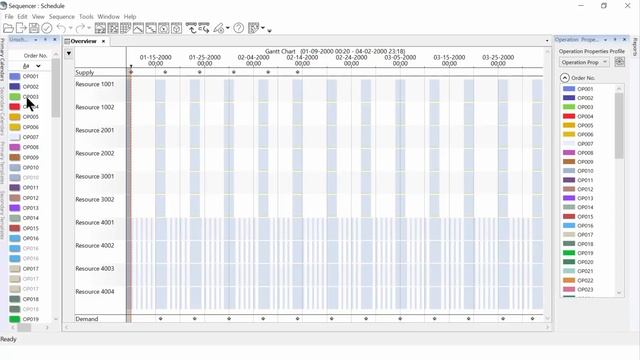Viewport: 640px width, 360px height.
Task: Open help via the question mark icon
Action: click(x=239, y=28)
